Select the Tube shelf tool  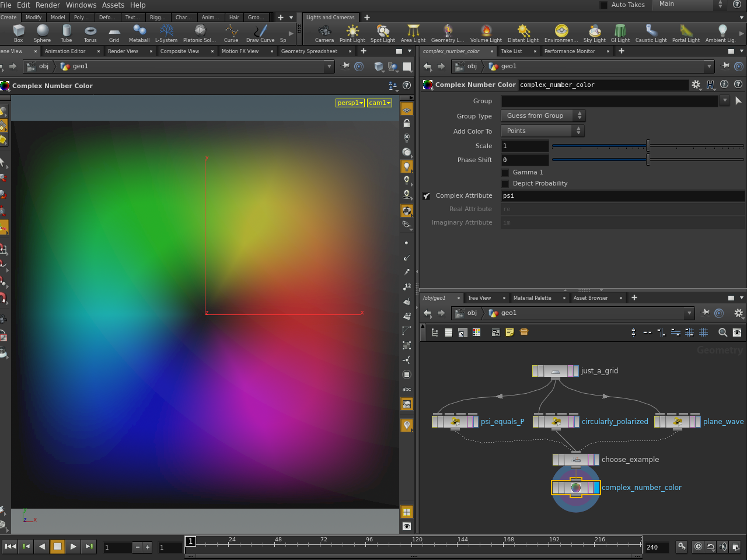pyautogui.click(x=67, y=33)
